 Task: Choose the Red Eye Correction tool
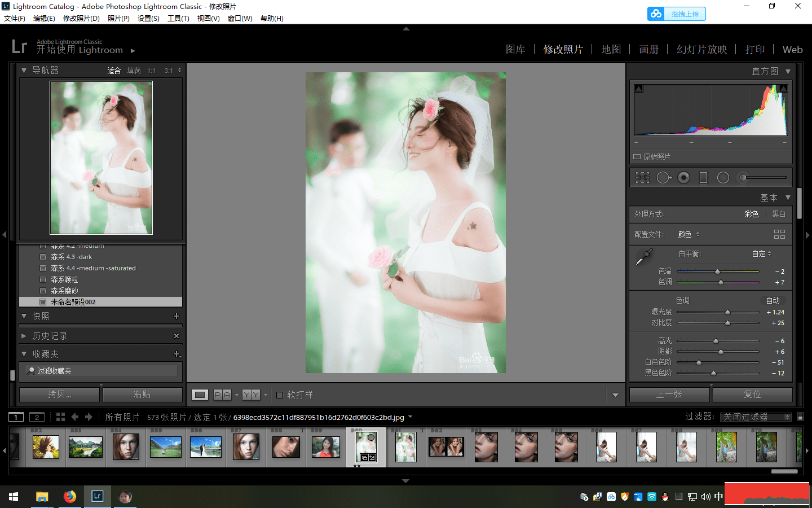click(683, 178)
